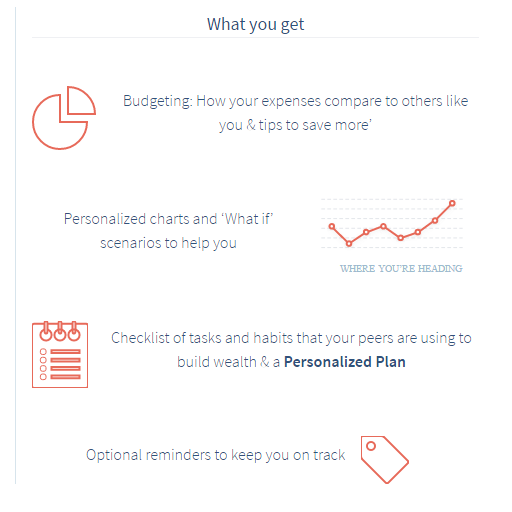The image size is (512, 512).
Task: Click 'WHERE YOU'RE HEADING' chart caption
Action: click(401, 269)
